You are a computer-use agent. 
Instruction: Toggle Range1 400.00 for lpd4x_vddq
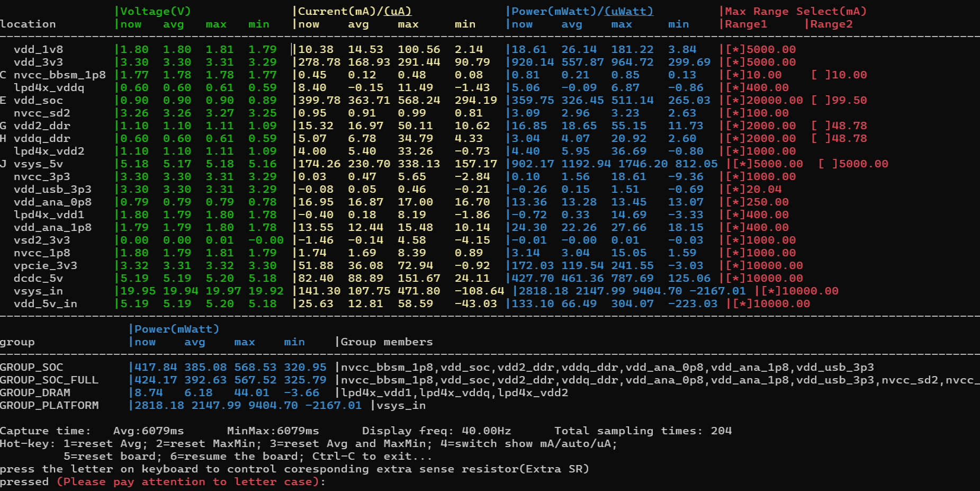coord(736,87)
